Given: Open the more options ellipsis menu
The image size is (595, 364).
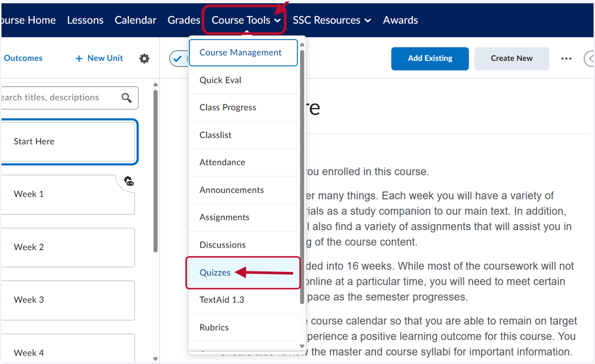Looking at the screenshot, I should 566,59.
